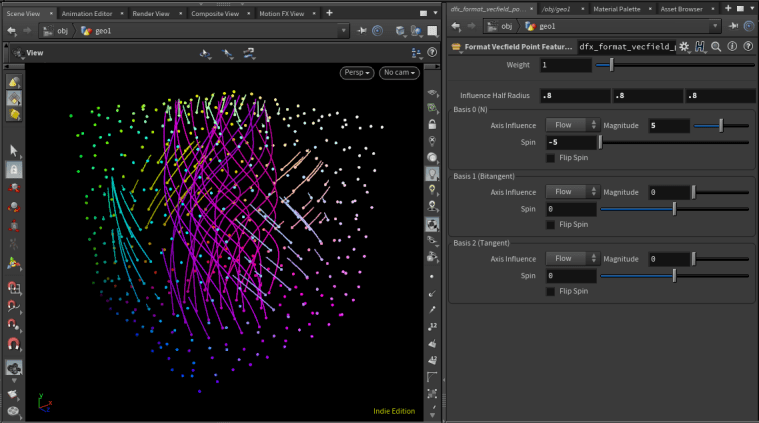The height and width of the screenshot is (423, 759).
Task: Open node help question mark icon
Action: pyautogui.click(x=748, y=47)
